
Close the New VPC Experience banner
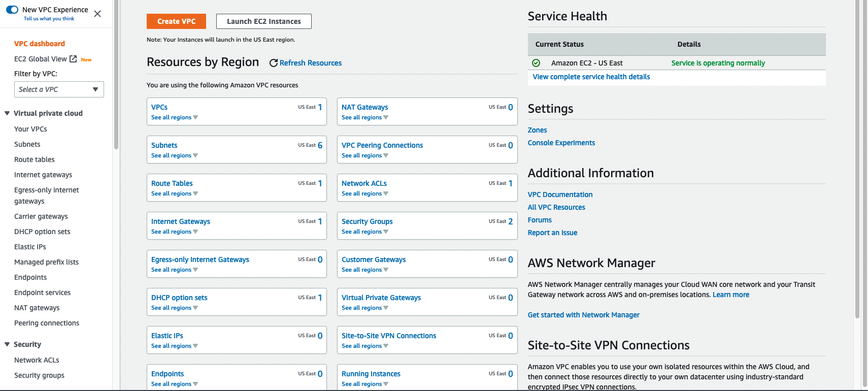pyautogui.click(x=97, y=14)
